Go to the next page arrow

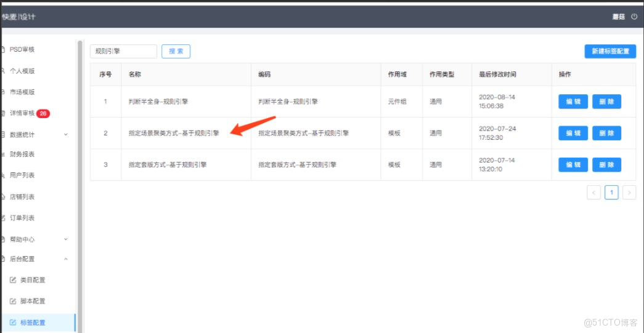click(629, 192)
